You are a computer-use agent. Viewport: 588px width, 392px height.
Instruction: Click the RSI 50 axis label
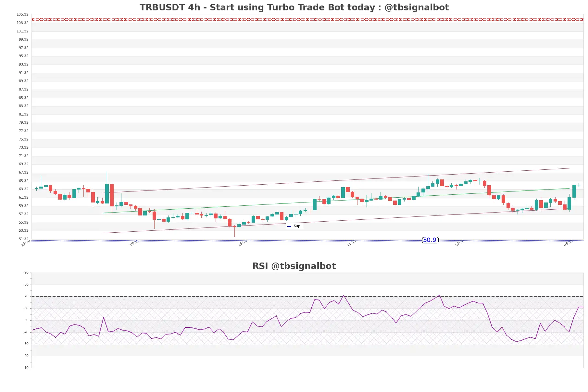click(27, 320)
